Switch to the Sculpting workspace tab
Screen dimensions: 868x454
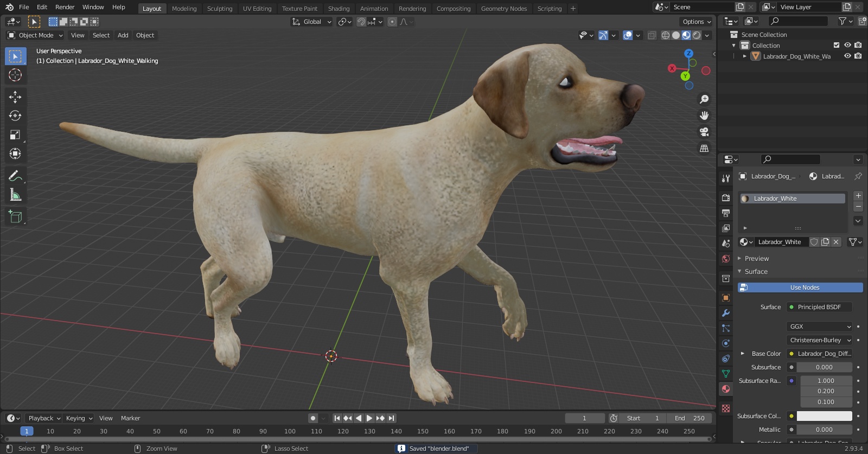click(220, 9)
